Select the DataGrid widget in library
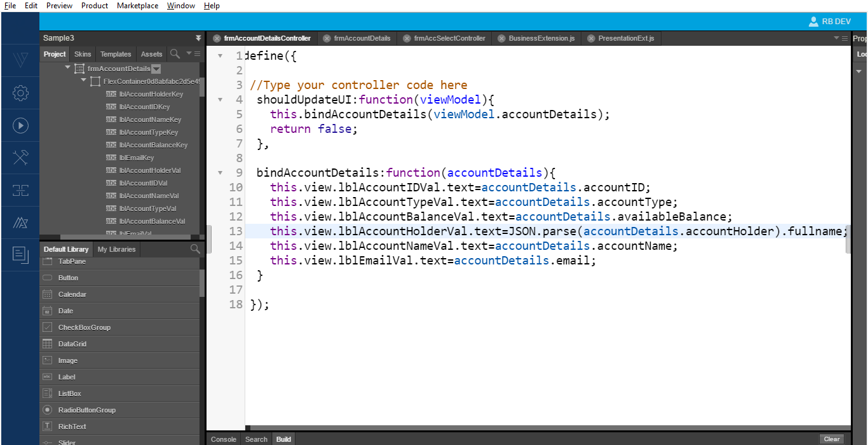Image resolution: width=868 pixels, height=445 pixels. coord(119,344)
